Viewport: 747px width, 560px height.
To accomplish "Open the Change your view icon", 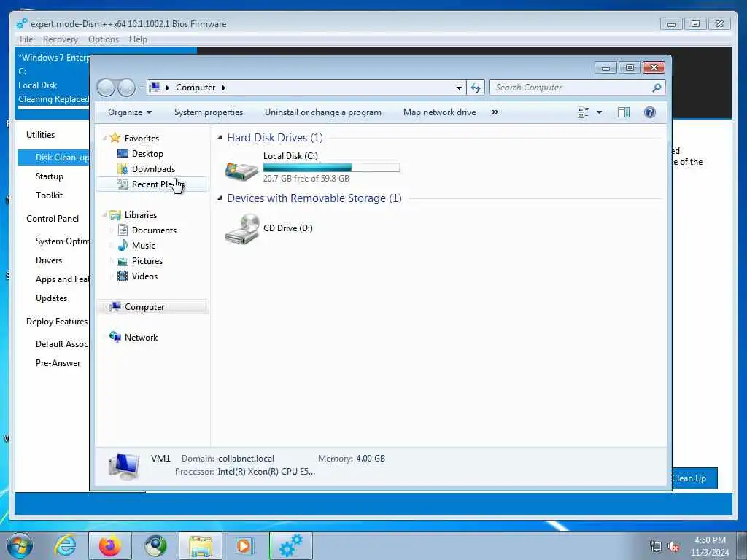I will click(584, 112).
